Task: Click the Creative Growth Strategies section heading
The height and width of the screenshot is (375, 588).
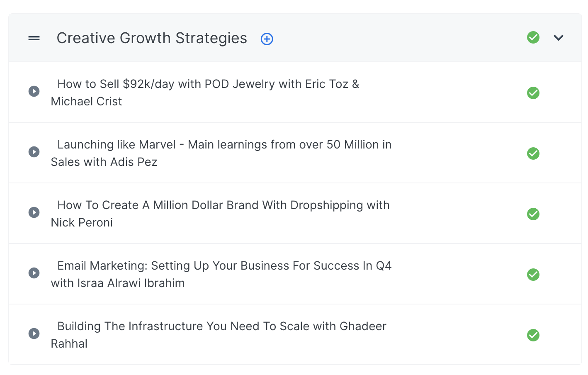Action: [x=152, y=38]
